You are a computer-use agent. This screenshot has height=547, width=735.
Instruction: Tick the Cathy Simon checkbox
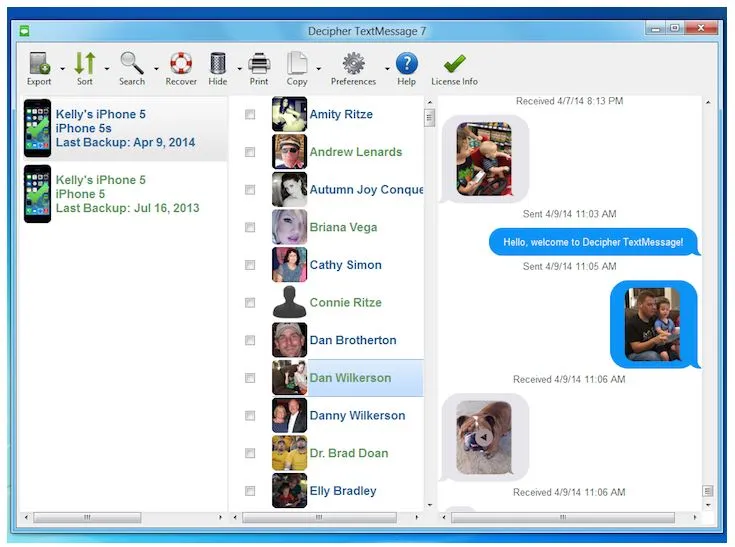(250, 265)
